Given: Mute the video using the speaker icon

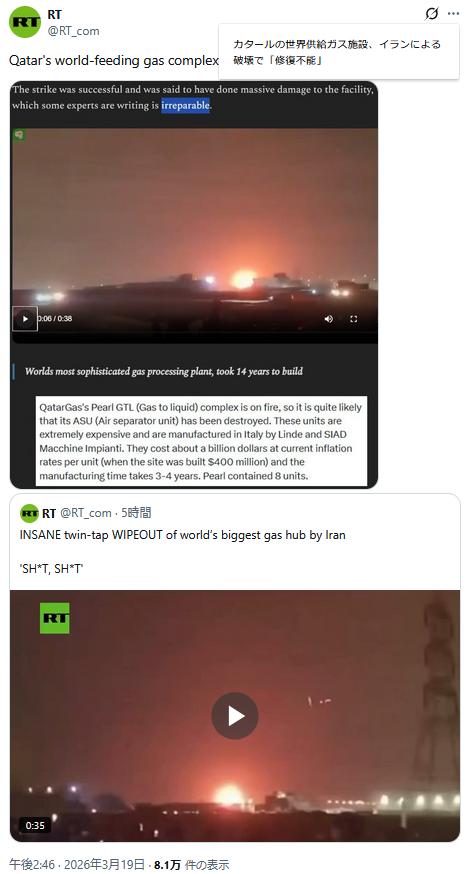Looking at the screenshot, I should pyautogui.click(x=329, y=319).
